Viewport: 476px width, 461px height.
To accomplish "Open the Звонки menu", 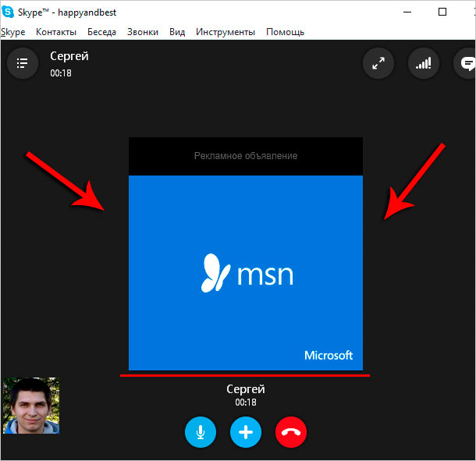I will (143, 32).
